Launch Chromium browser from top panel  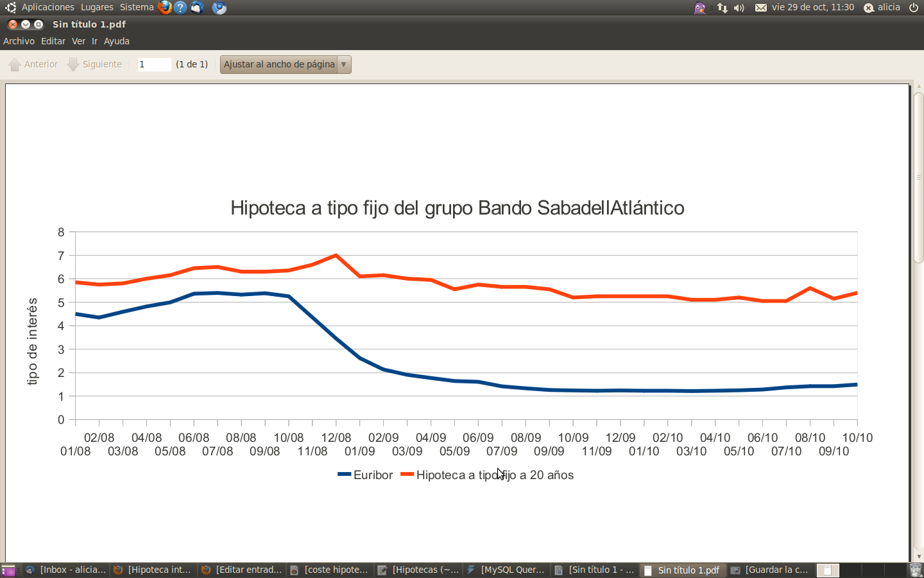[x=219, y=8]
